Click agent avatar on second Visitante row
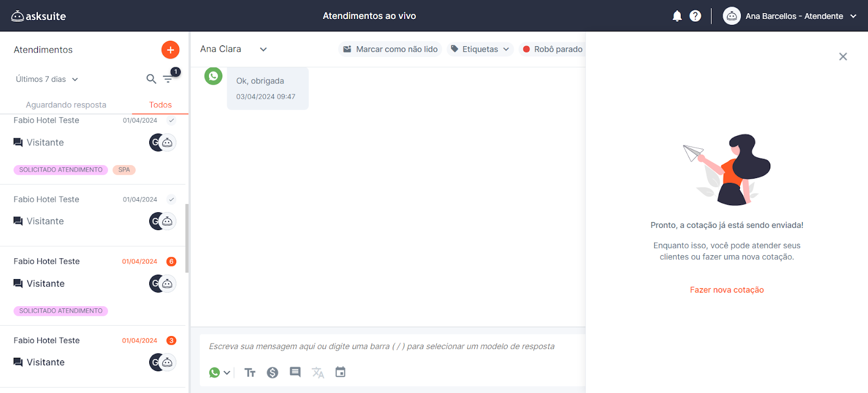The height and width of the screenshot is (393, 868). point(163,221)
